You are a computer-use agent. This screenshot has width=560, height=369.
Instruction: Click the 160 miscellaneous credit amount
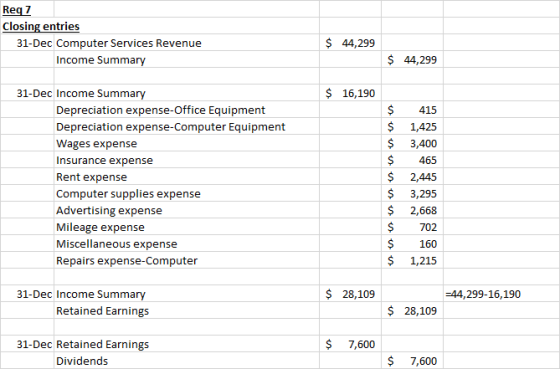[x=412, y=244]
